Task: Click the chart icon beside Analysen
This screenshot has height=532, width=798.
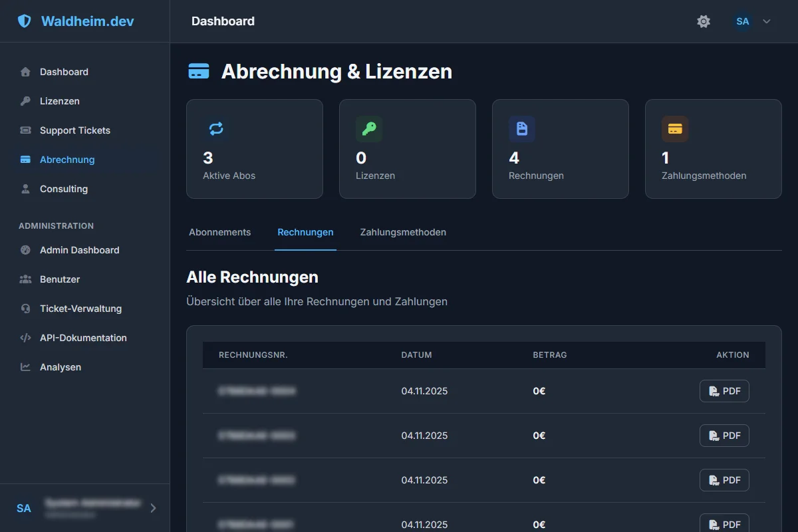Action: (x=26, y=367)
